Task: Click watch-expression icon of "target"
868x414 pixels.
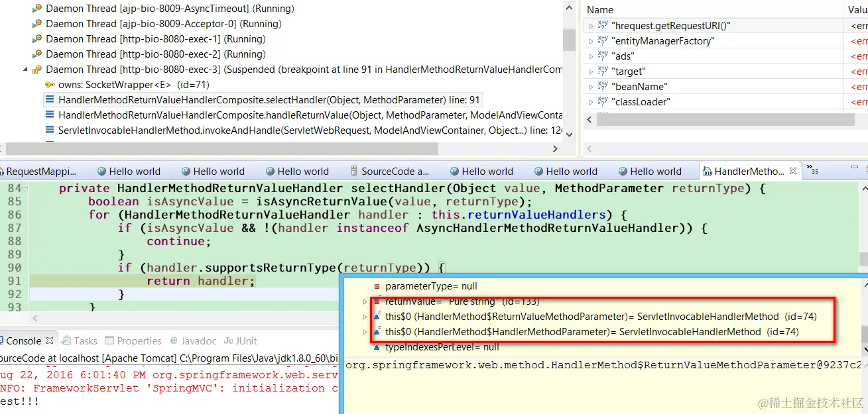Action: (602, 71)
